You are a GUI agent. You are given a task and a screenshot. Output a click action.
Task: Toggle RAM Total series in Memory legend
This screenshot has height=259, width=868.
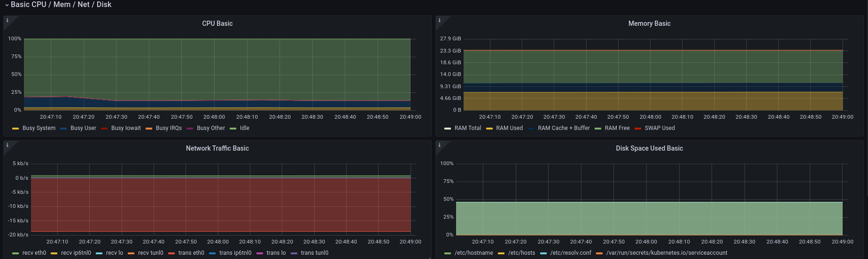pos(467,128)
